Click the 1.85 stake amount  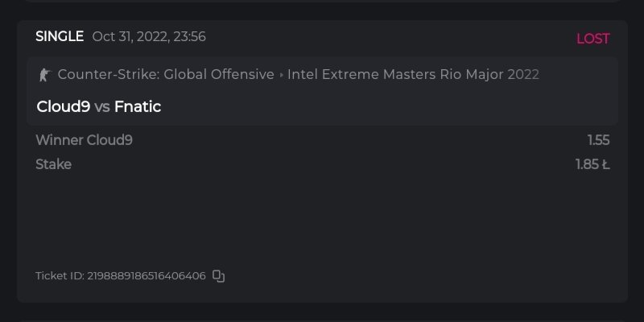pos(587,164)
